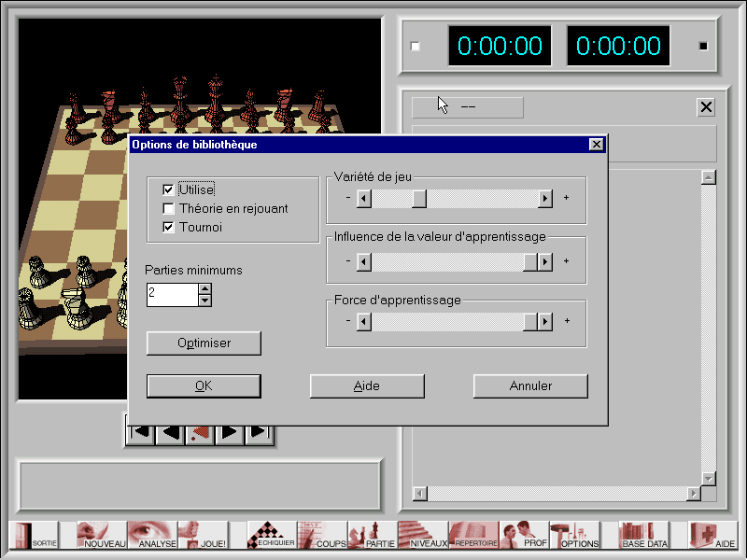This screenshot has height=560, width=747.
Task: Click right arrow of Variété de jeu slider
Action: click(545, 198)
